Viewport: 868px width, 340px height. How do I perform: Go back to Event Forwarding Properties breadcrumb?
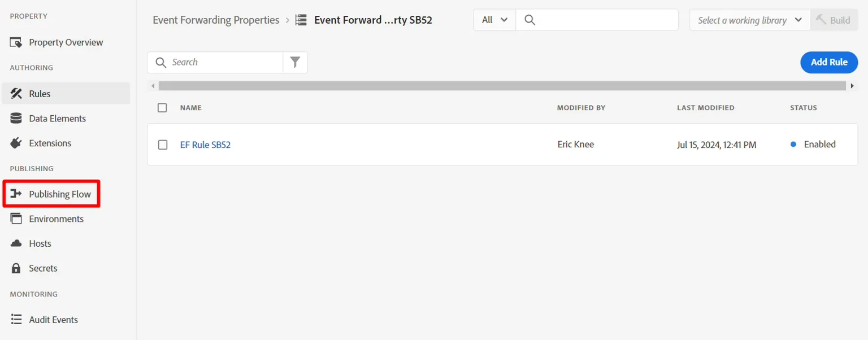(216, 20)
